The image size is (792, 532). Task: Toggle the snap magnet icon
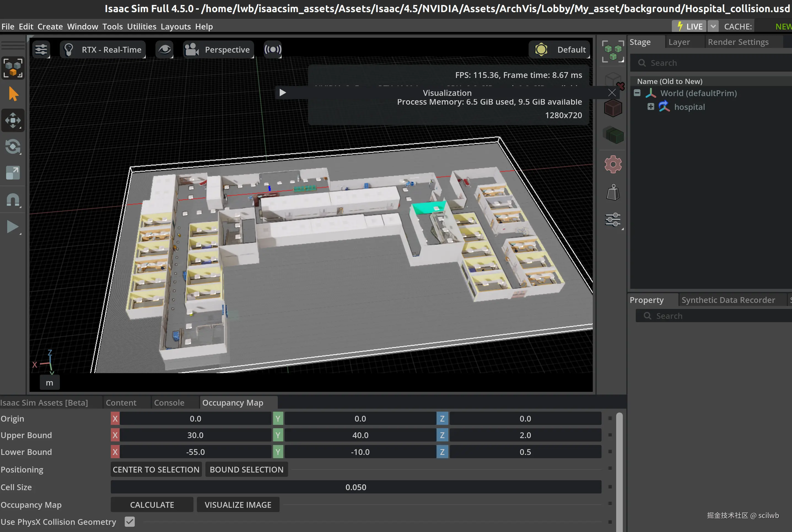[13, 200]
